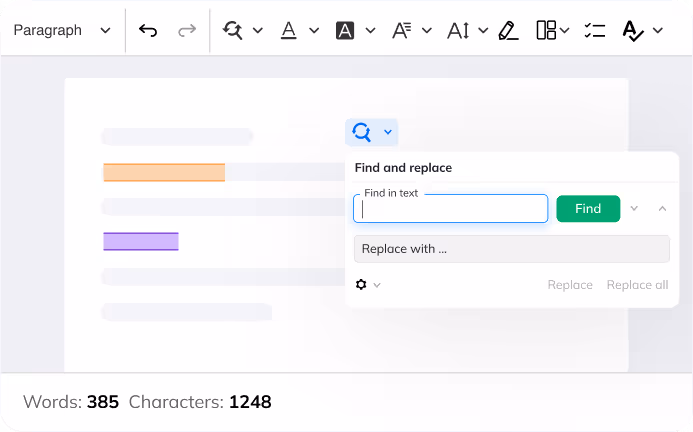Image resolution: width=693 pixels, height=432 pixels.
Task: Click the Find and replace toolbar icon
Action: coord(233,30)
